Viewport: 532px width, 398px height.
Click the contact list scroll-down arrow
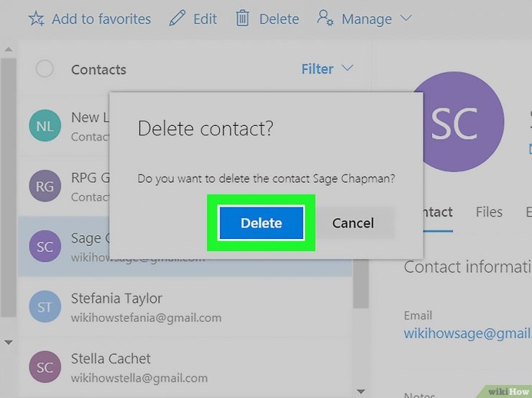(361, 392)
